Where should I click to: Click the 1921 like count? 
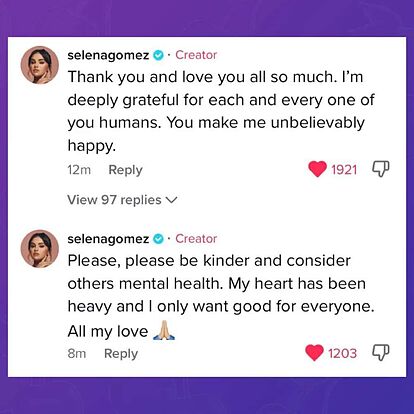click(344, 170)
